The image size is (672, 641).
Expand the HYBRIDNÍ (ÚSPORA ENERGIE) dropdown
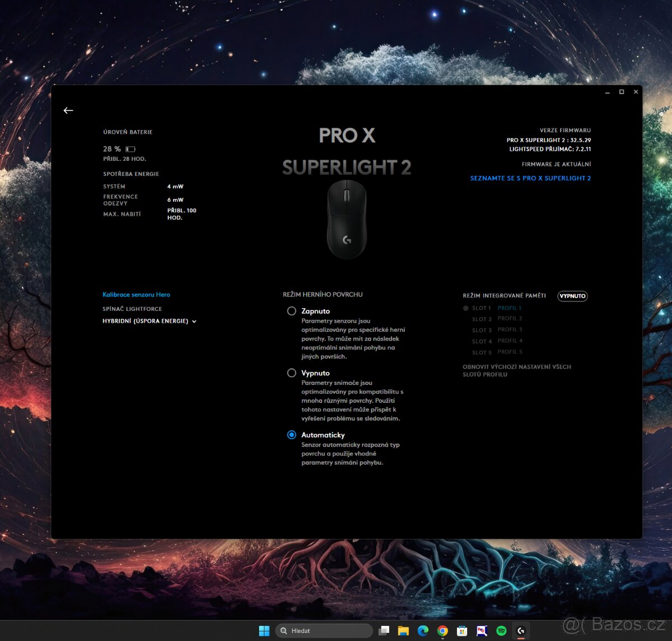148,321
